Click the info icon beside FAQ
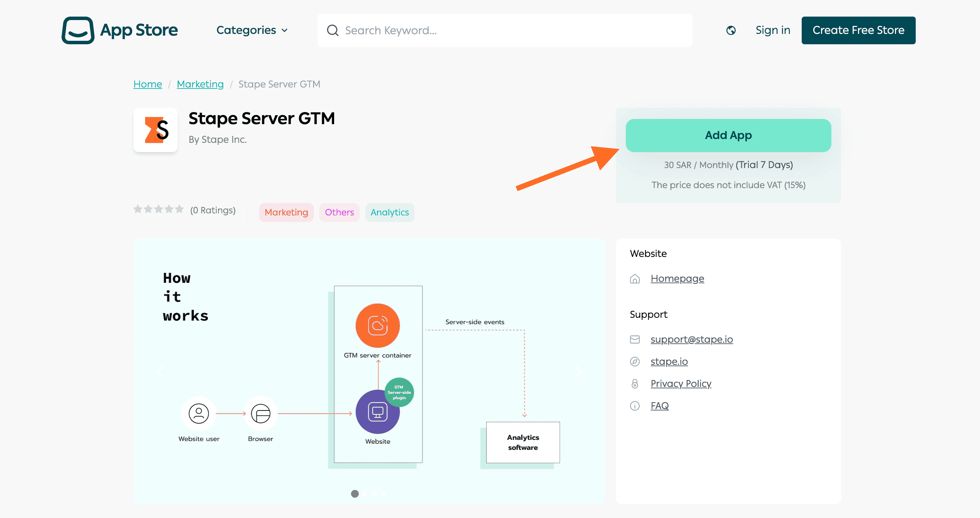 click(x=634, y=406)
